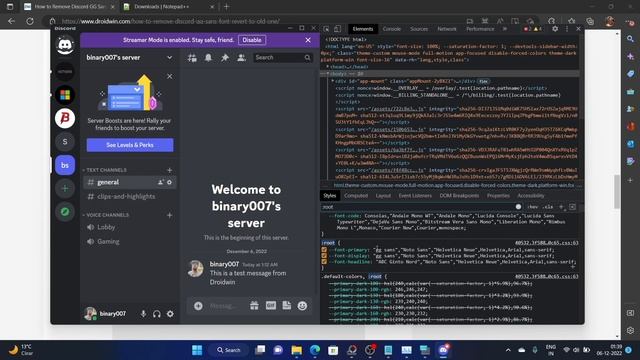Open the Microsoft logo server icon

pos(65,95)
